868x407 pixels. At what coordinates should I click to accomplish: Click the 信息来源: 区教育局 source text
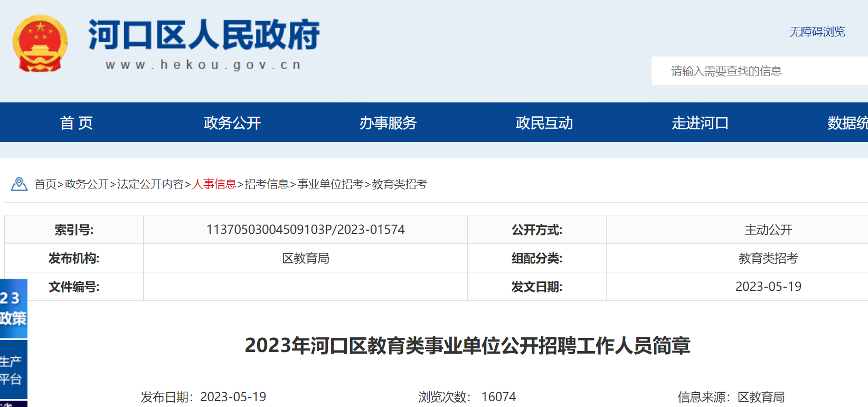(731, 397)
